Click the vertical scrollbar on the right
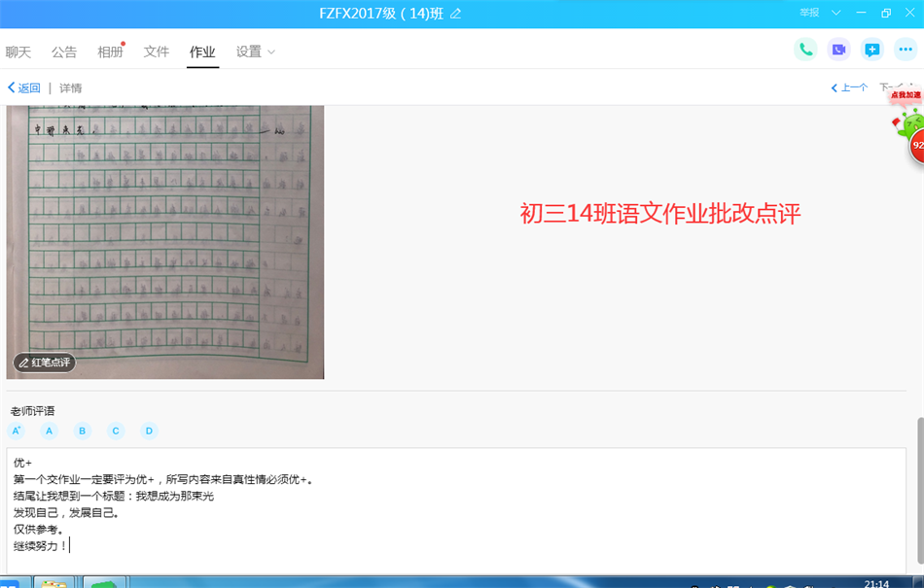This screenshot has height=588, width=924. [x=919, y=486]
